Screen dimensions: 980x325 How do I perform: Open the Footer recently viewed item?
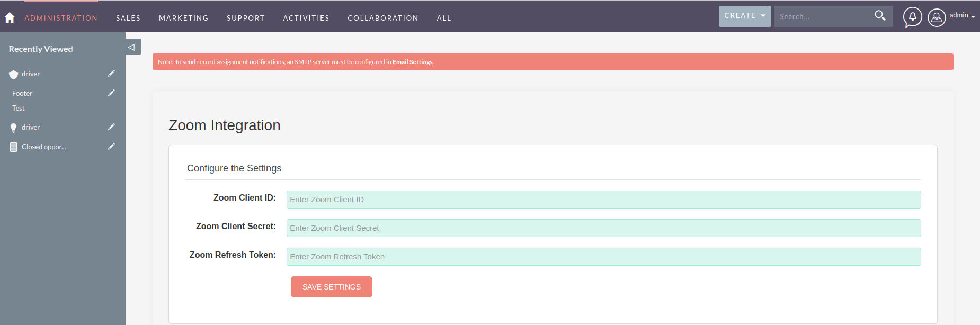click(x=22, y=93)
